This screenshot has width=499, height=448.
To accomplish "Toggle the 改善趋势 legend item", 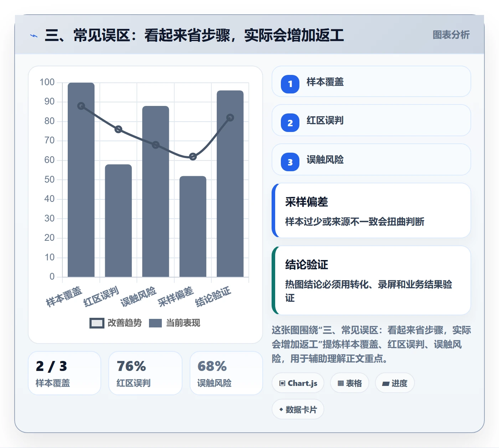I will point(116,323).
